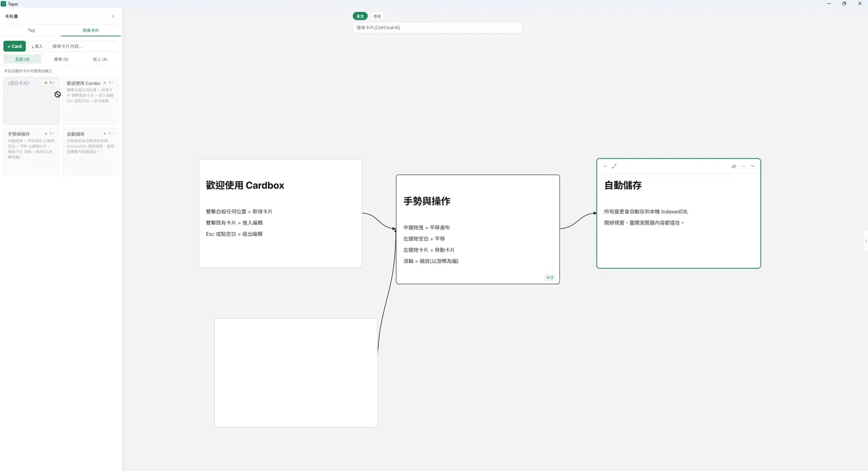Screen dimensions: 868x471
Task: Click the 板上 lock badge on 歡迎使用 thumbnail
Action: (109, 82)
